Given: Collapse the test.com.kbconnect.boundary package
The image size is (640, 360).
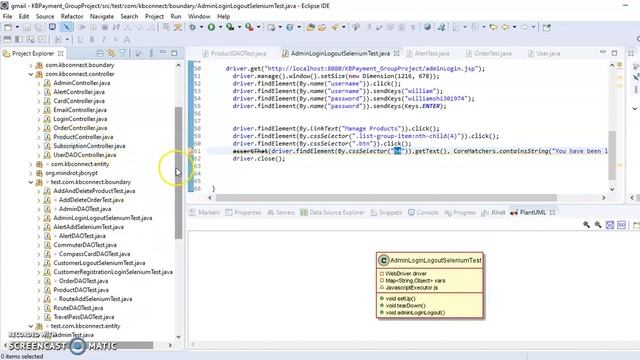Looking at the screenshot, I should pos(31,182).
